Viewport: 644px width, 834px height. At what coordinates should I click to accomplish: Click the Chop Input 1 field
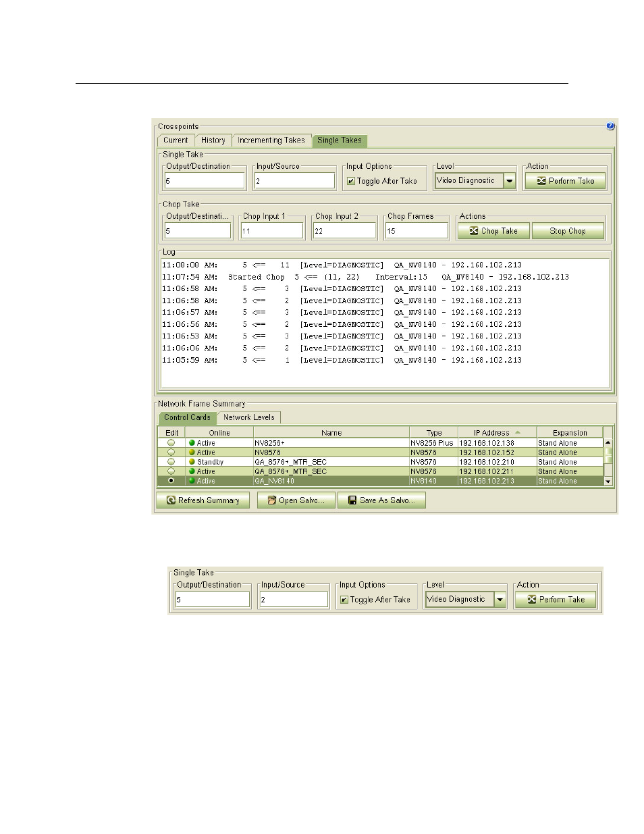272,230
